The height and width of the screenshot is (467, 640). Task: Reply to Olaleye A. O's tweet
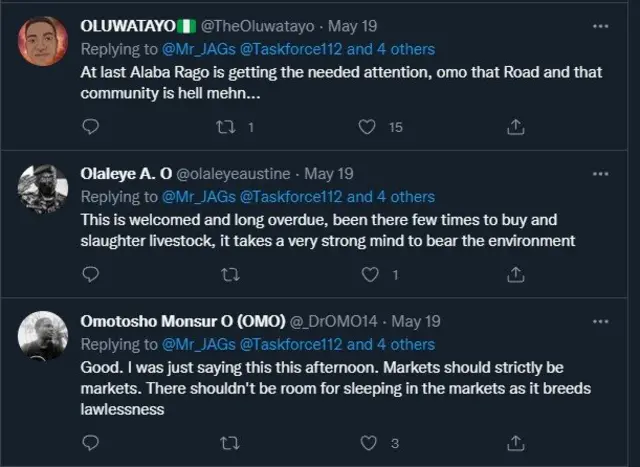click(x=90, y=274)
